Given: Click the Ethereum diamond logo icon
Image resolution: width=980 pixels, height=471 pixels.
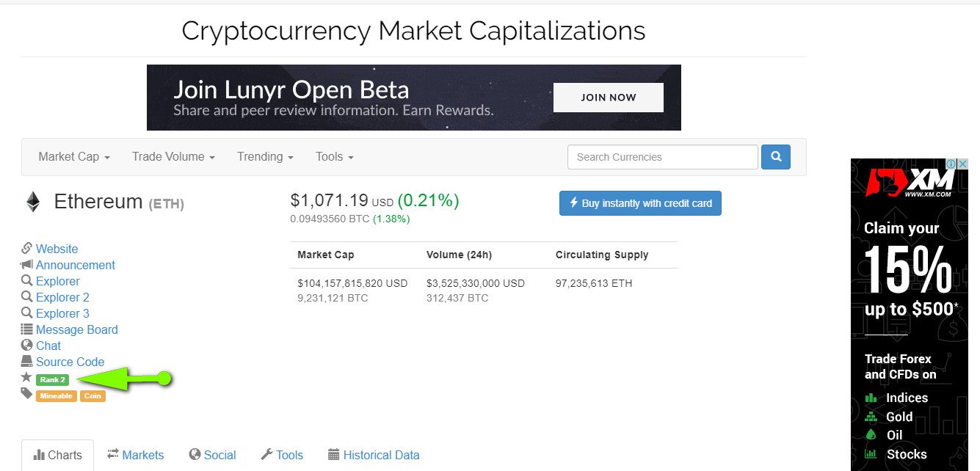Looking at the screenshot, I should click(x=33, y=202).
